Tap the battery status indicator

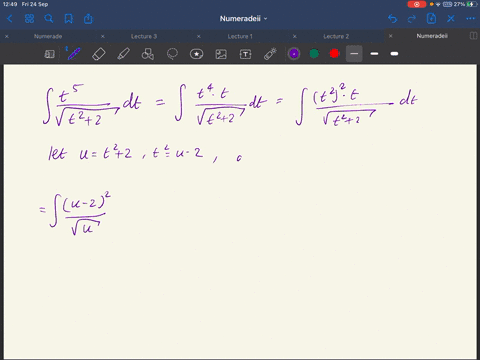tap(472, 4)
